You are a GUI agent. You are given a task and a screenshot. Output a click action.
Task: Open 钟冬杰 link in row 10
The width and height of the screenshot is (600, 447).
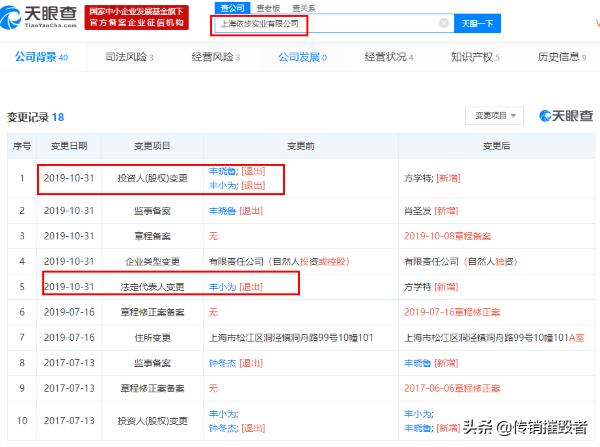click(x=223, y=428)
